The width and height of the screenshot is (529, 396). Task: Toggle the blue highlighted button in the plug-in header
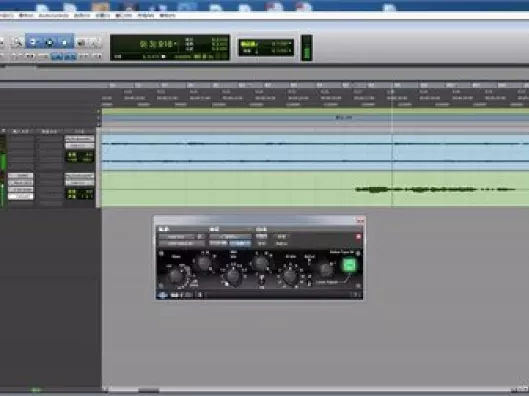(x=240, y=243)
